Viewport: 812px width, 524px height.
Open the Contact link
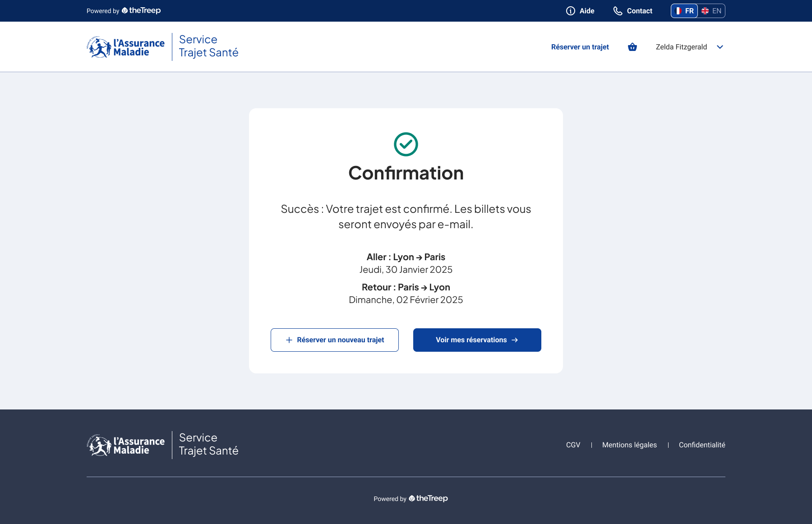(x=633, y=11)
